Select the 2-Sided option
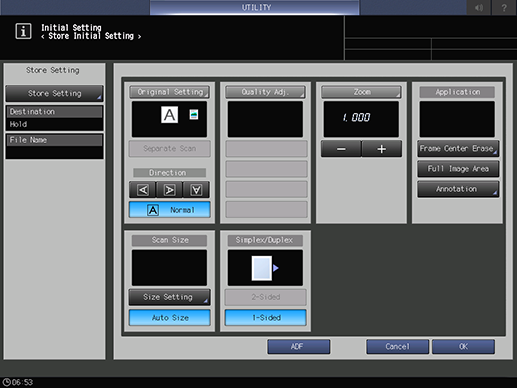 (266, 297)
